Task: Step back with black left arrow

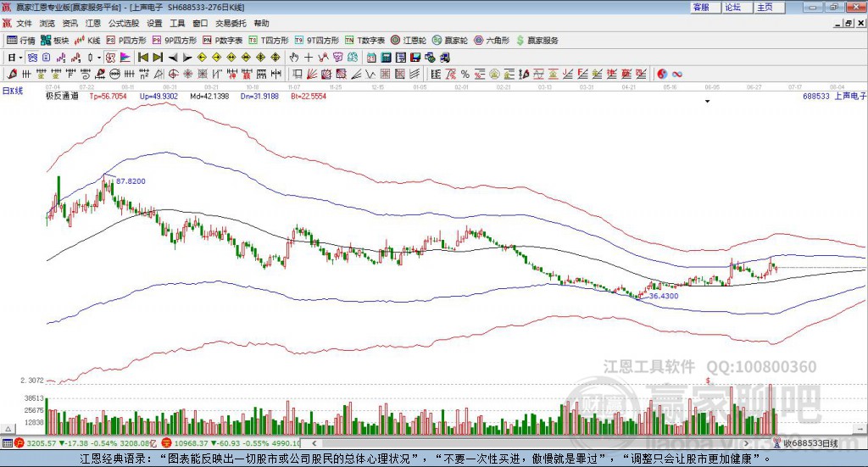Action: pyautogui.click(x=173, y=58)
